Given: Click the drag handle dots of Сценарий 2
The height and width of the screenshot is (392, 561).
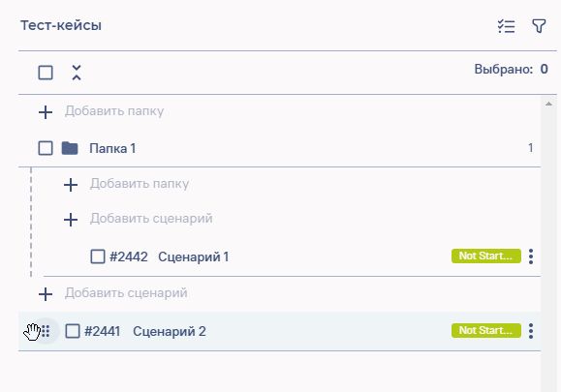Looking at the screenshot, I should [46, 331].
